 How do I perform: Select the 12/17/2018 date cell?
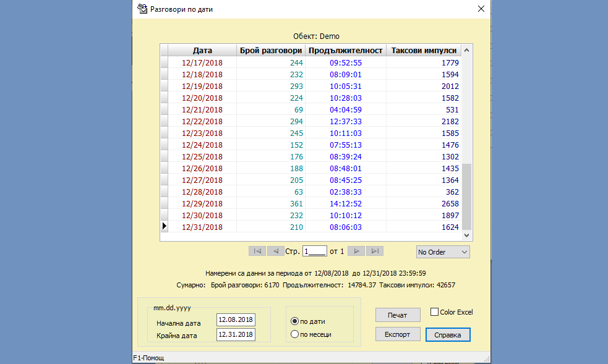(x=202, y=63)
